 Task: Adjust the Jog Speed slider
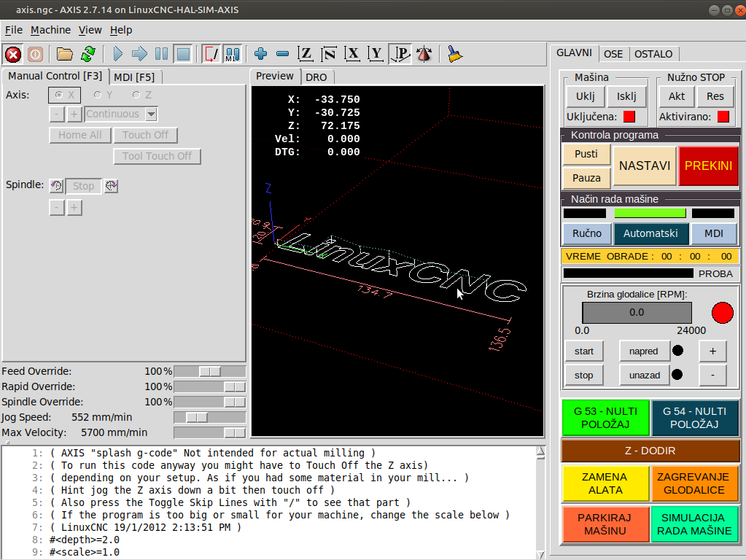click(210, 417)
